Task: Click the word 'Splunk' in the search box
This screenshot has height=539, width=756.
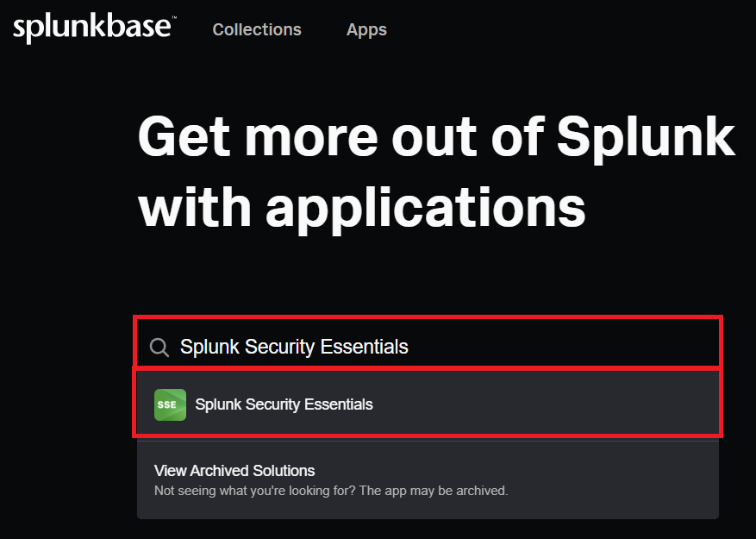Action: click(x=209, y=347)
